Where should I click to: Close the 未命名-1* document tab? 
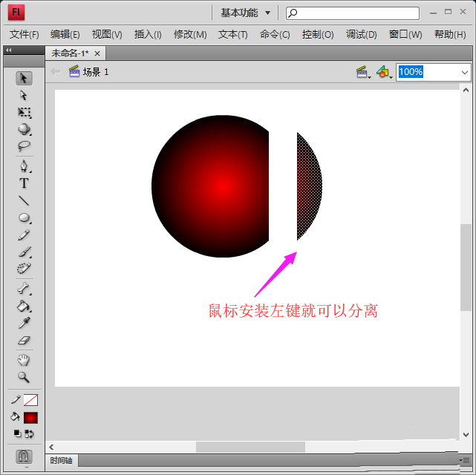click(97, 53)
